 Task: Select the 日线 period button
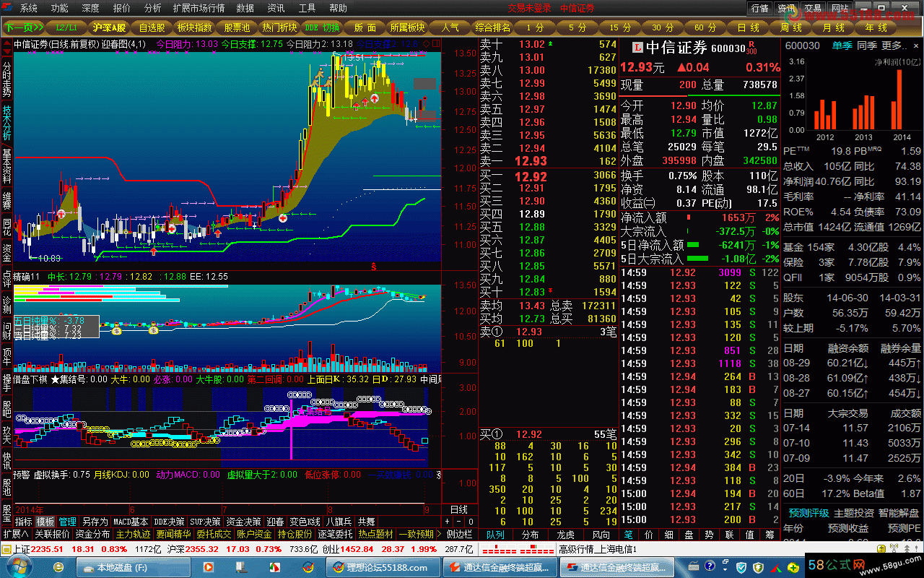[748, 27]
